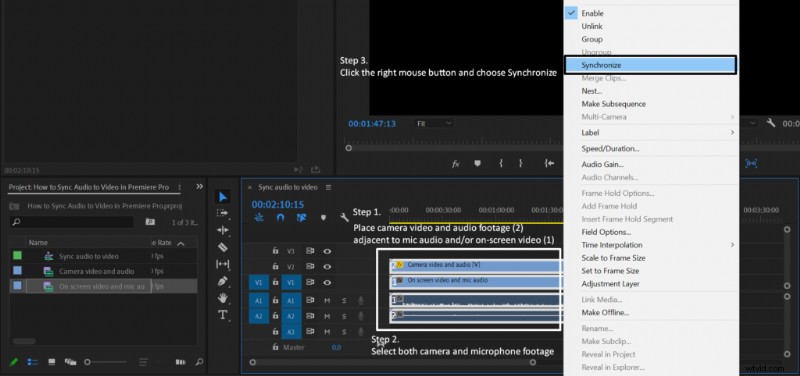Click the blue comparison view icon in monitor

pyautogui.click(x=751, y=163)
